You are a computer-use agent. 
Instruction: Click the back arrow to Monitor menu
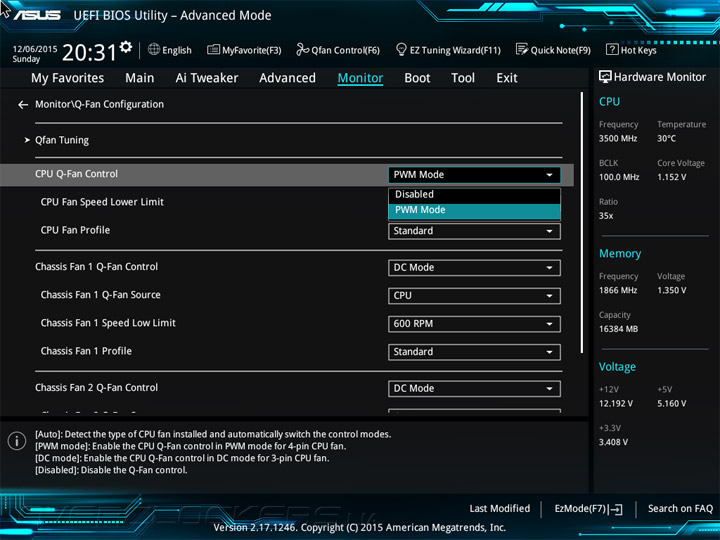23,105
